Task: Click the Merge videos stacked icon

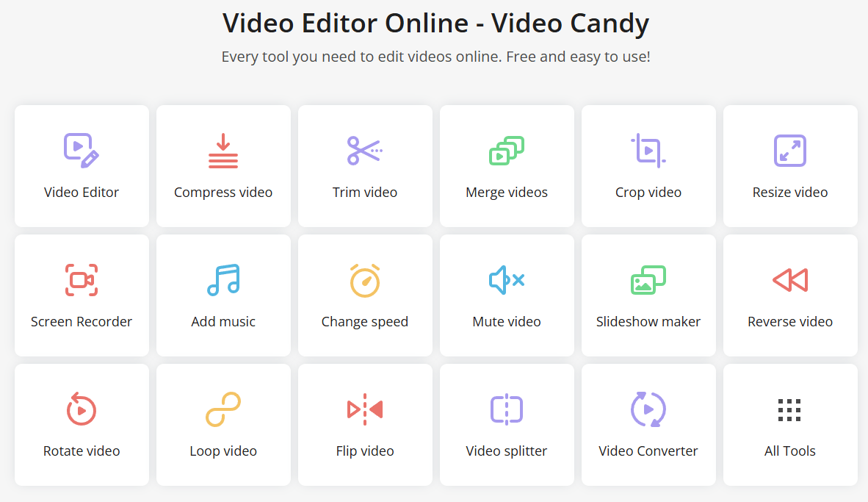Action: (507, 150)
